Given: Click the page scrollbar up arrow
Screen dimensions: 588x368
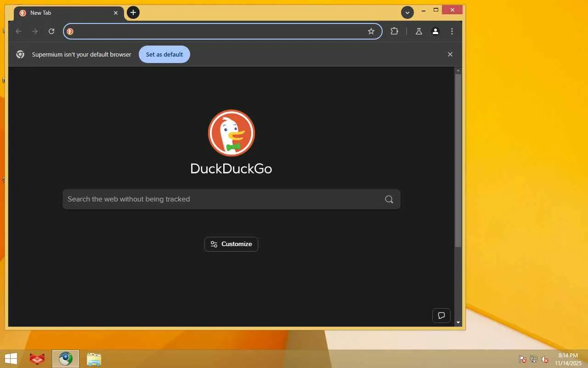Looking at the screenshot, I should click(458, 70).
